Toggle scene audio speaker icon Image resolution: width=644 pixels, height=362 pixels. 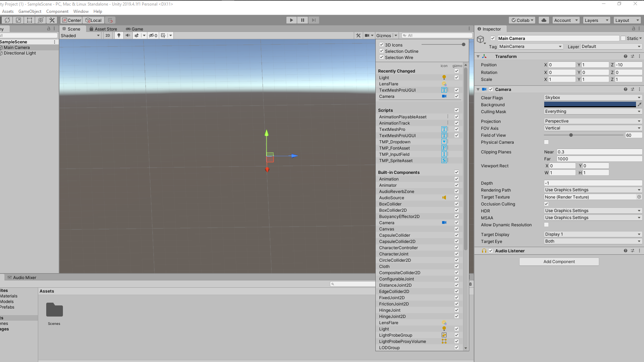[128, 35]
